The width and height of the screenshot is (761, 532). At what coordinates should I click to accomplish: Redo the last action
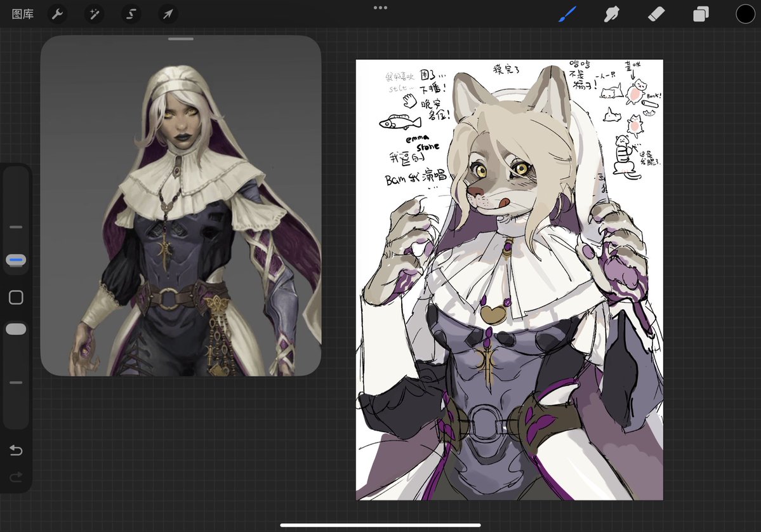pos(16,477)
